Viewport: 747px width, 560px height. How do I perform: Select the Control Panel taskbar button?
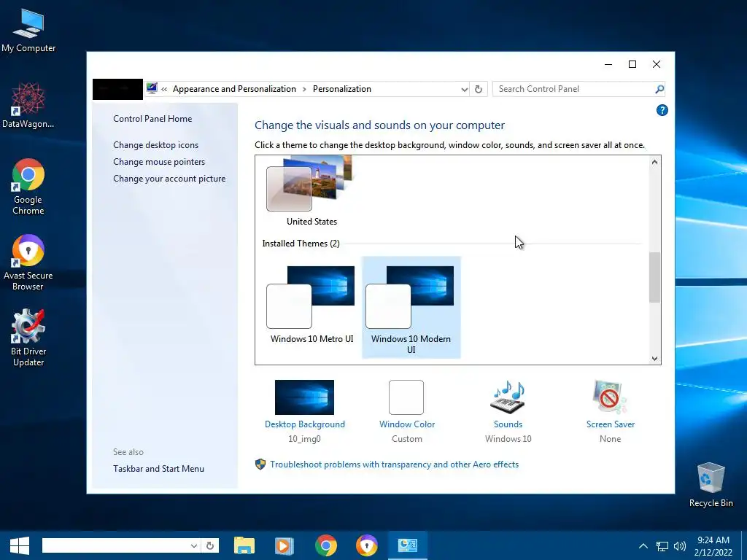(407, 545)
